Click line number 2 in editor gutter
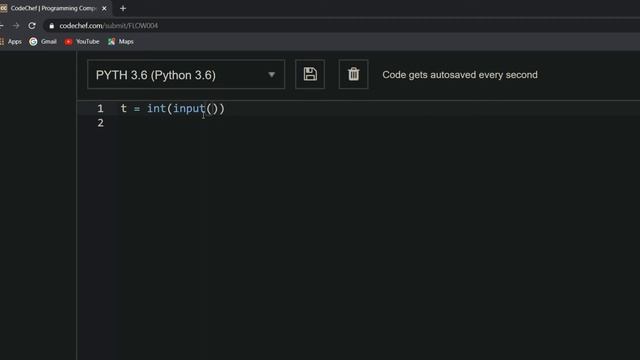The image size is (640, 360). pyautogui.click(x=100, y=123)
